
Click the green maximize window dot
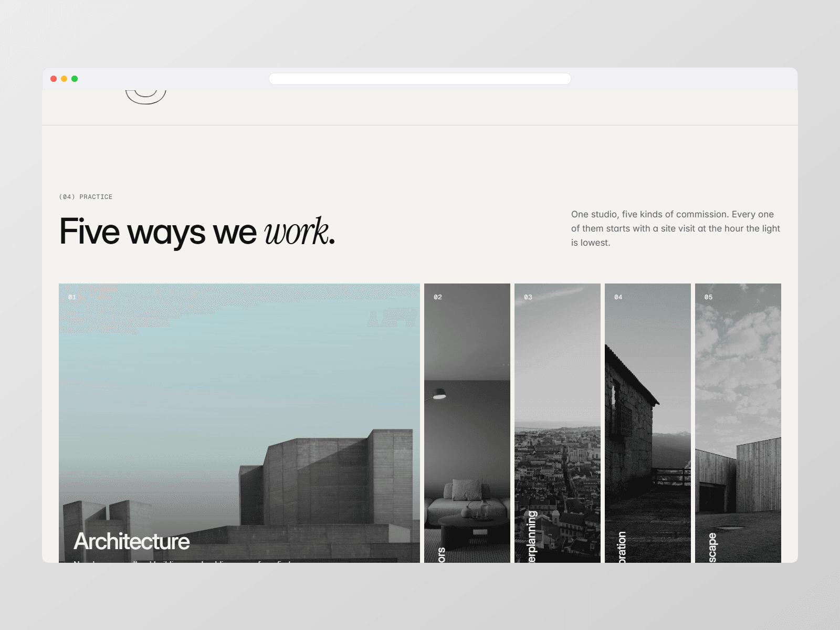(75, 79)
